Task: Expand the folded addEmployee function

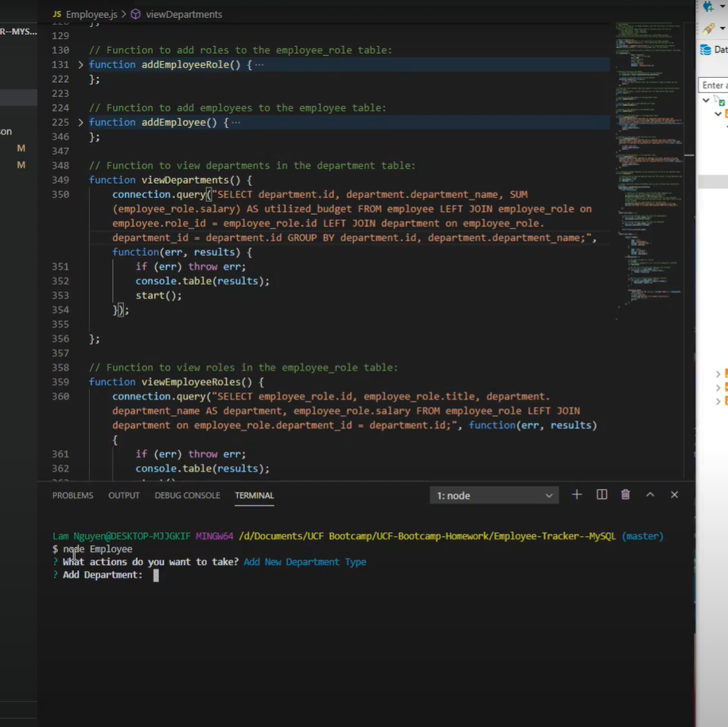Action: point(80,122)
